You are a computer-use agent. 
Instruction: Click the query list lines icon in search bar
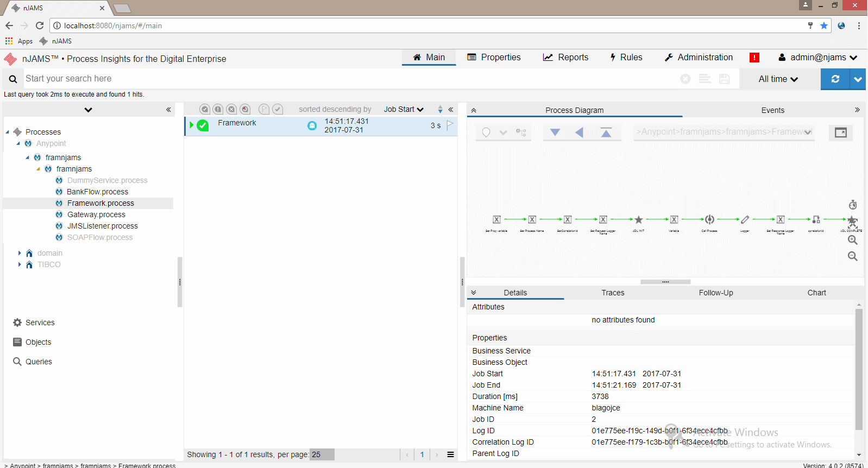[705, 79]
